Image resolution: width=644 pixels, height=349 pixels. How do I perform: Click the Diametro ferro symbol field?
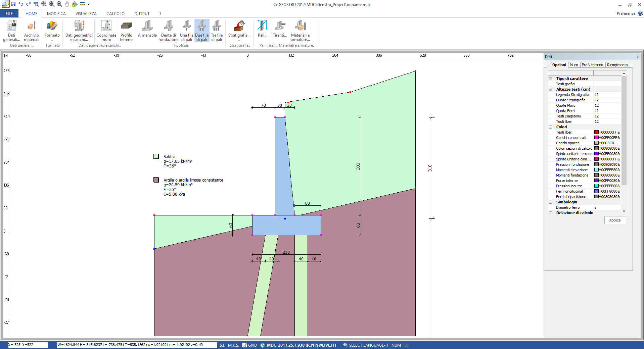coord(607,207)
